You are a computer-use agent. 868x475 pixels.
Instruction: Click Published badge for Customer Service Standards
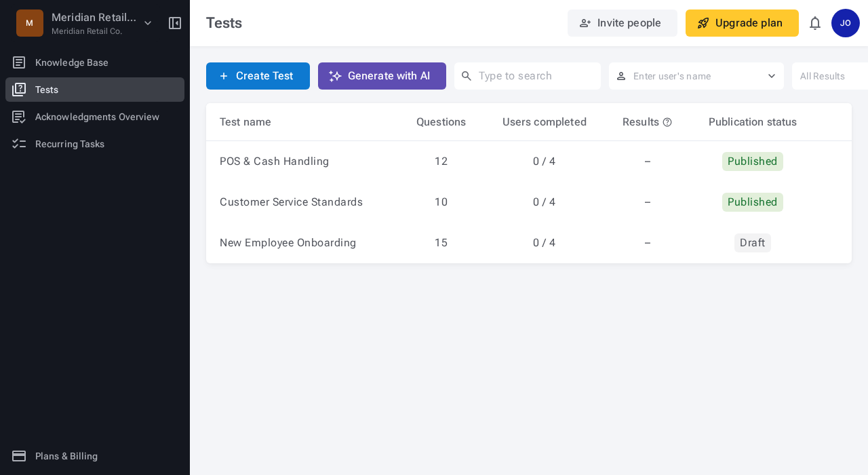(753, 202)
